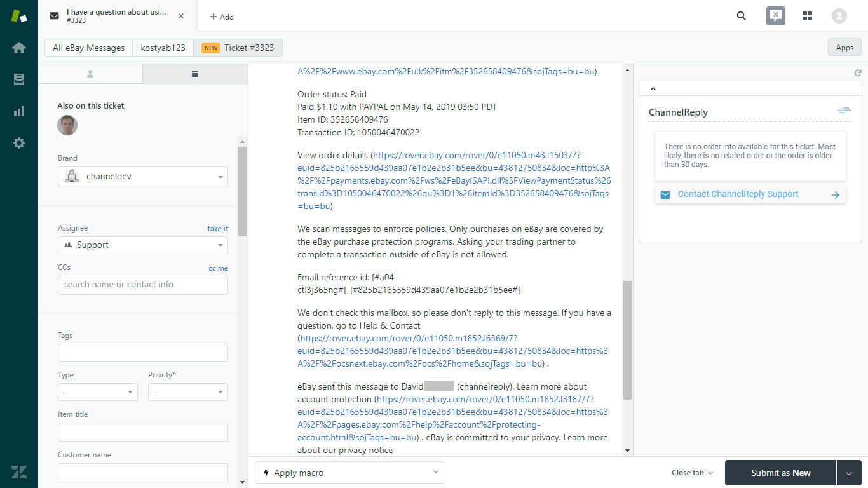Focus the Customer name field
868x488 pixels.
click(143, 473)
